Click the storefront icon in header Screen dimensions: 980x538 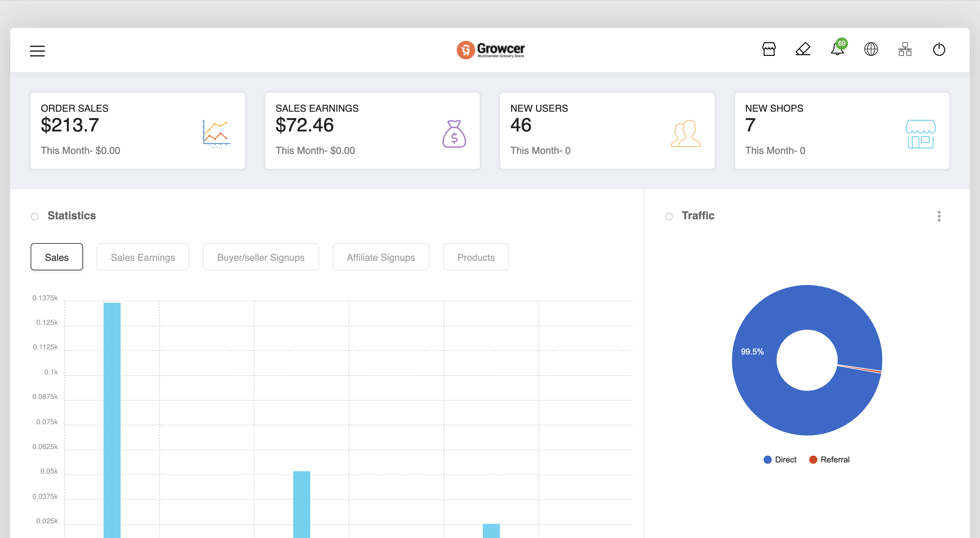coord(769,49)
